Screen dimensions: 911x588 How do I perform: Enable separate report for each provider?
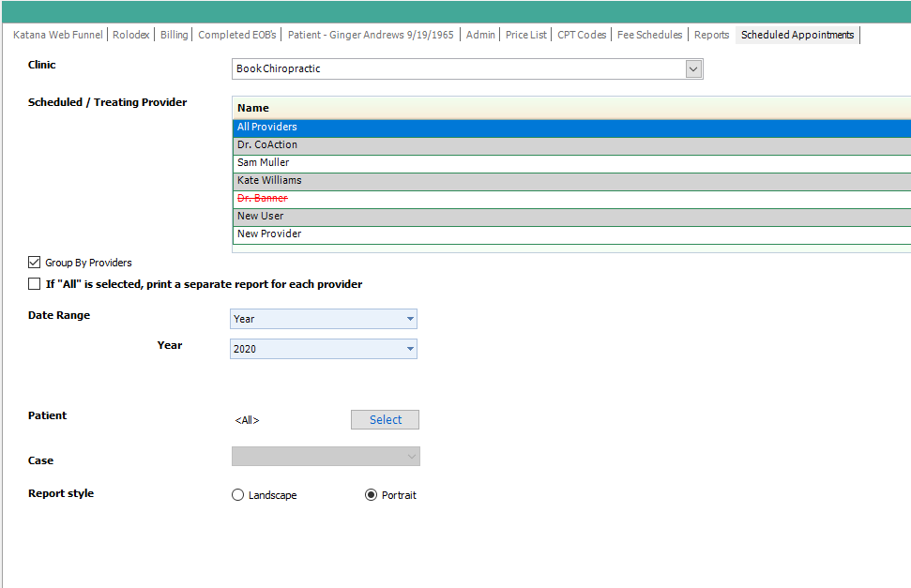pyautogui.click(x=35, y=284)
